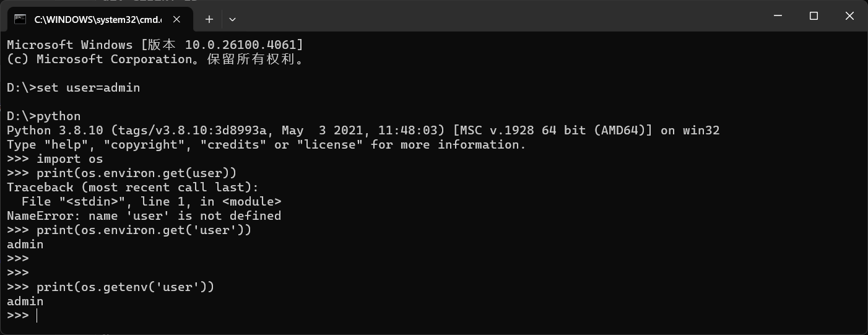
Task: Click the "import os" statement line
Action: (55, 159)
